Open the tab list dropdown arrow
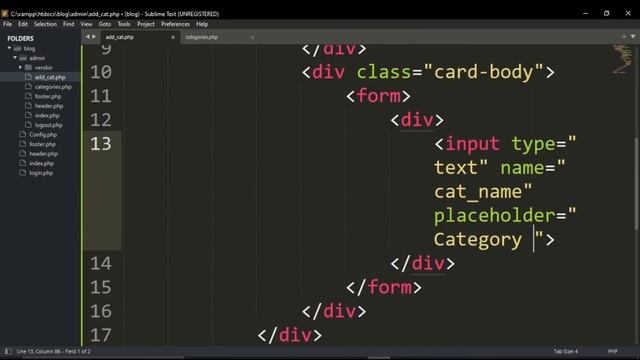This screenshot has width=640, height=360. coord(633,36)
